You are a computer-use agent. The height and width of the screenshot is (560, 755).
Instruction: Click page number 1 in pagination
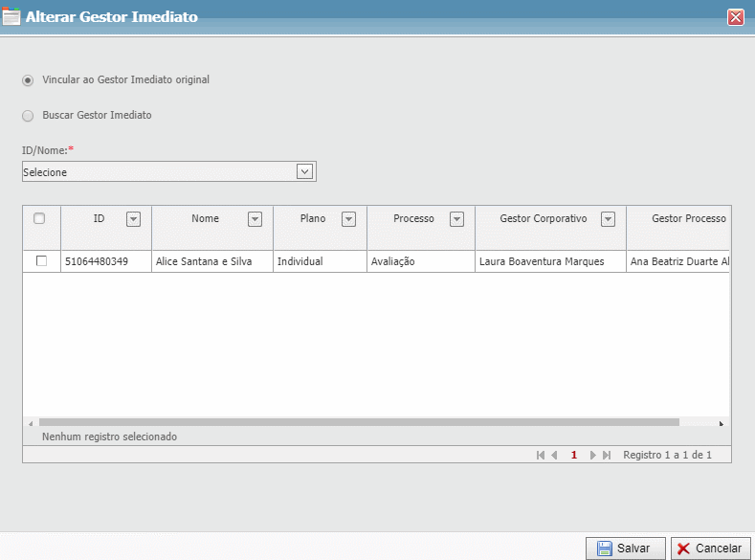coord(574,455)
